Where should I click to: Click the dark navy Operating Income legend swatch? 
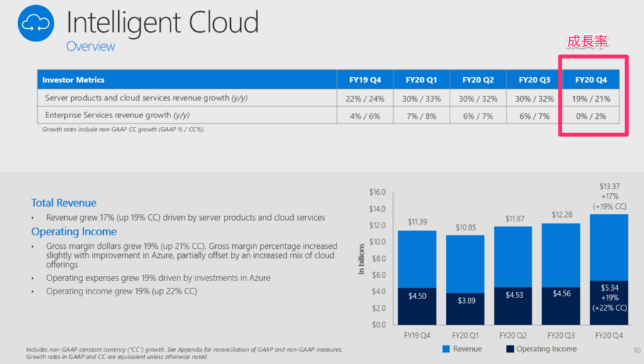click(x=510, y=349)
